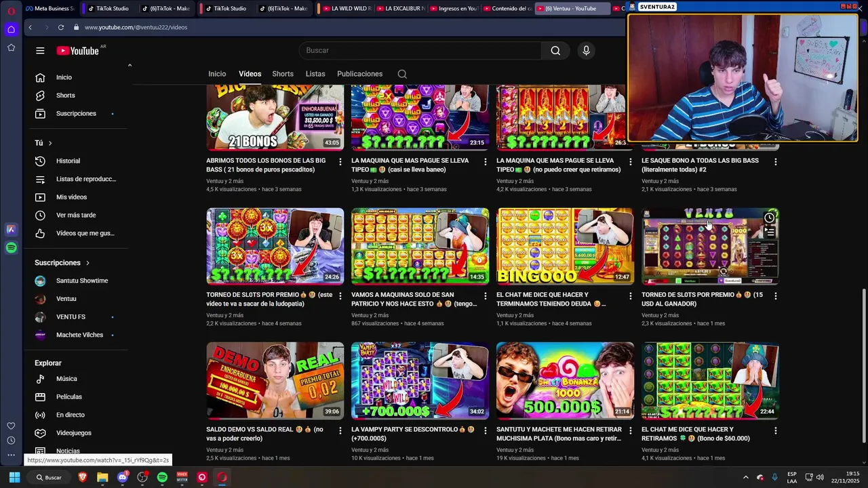Reload the page with refresh icon
Screen dimensions: 868x488
coord(60,27)
